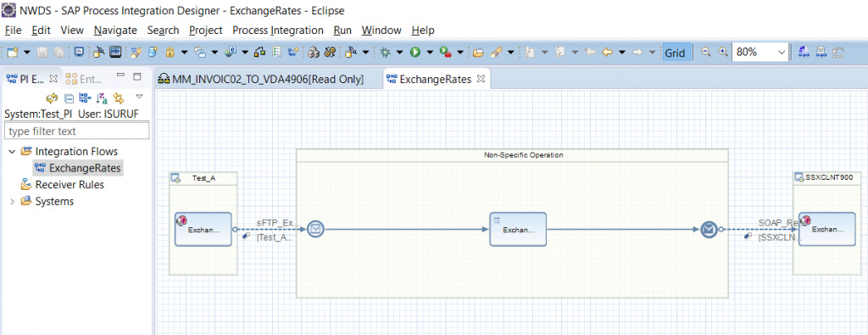
Task: Switch to the Ent... view tab
Action: (85, 79)
